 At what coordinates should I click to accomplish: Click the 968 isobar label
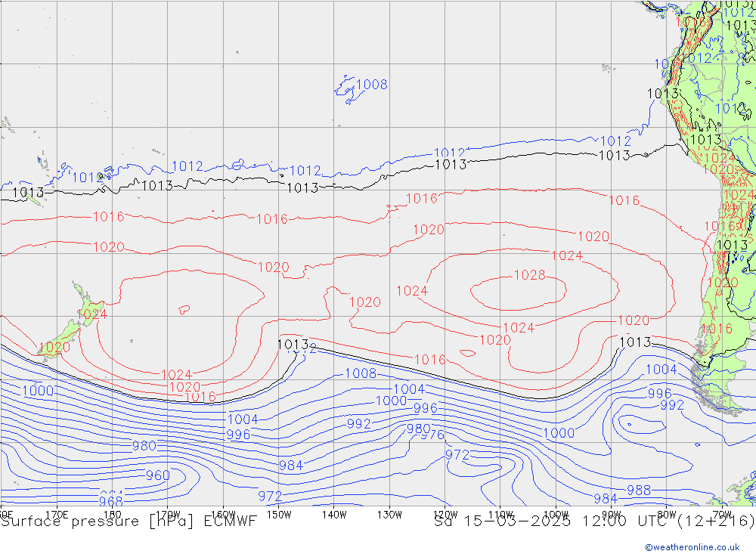click(111, 501)
